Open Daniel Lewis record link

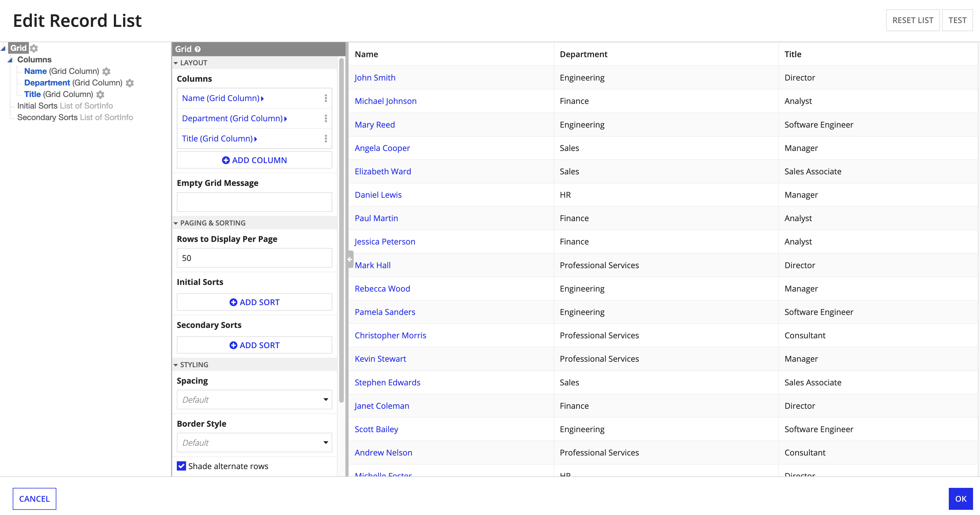pos(378,195)
